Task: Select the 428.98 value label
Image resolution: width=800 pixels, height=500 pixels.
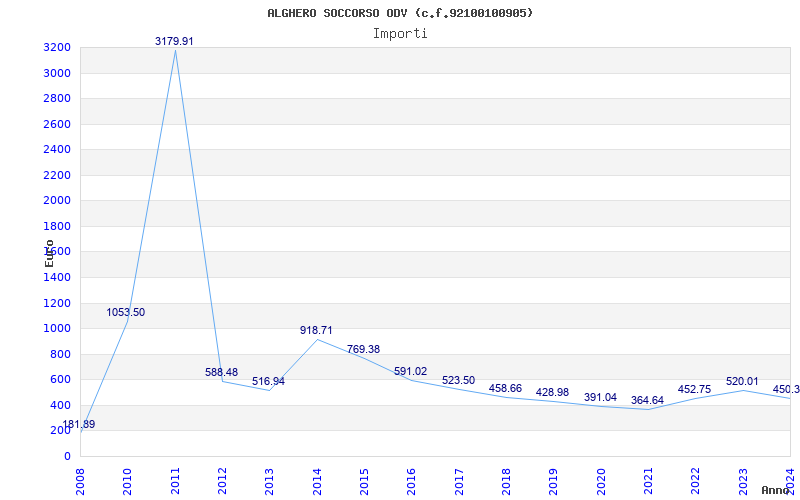Action: click(x=553, y=392)
